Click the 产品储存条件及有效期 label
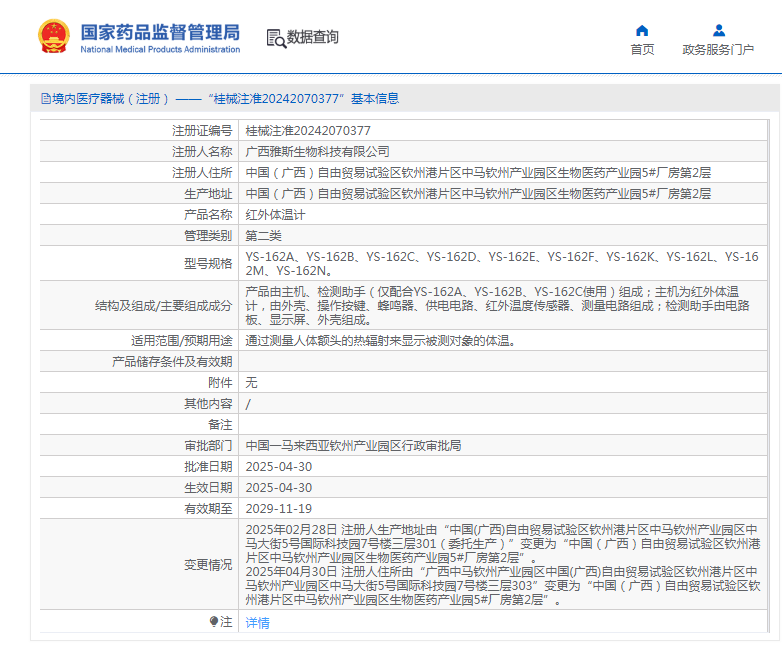 pyautogui.click(x=172, y=362)
